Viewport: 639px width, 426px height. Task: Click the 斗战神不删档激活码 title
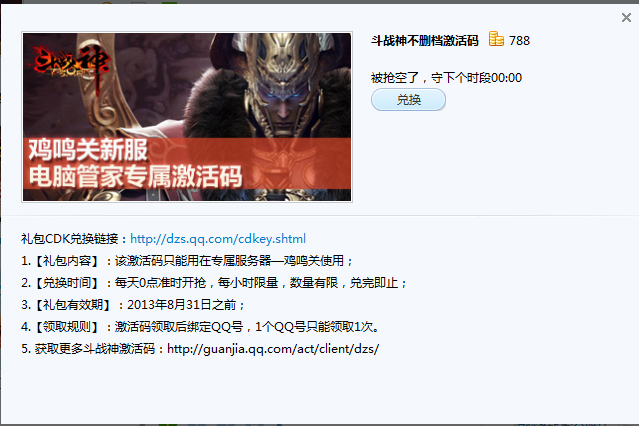coord(425,41)
